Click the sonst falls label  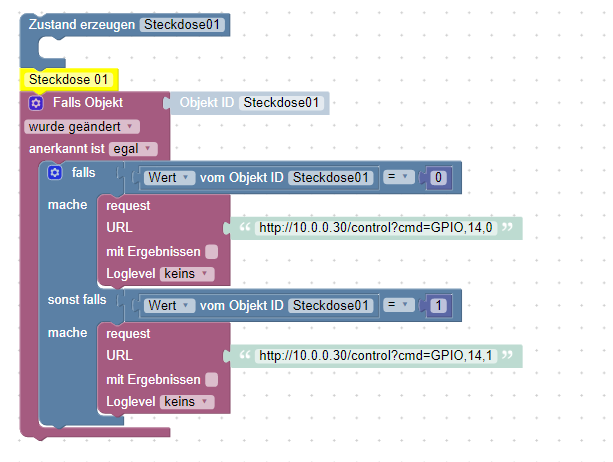tap(77, 300)
